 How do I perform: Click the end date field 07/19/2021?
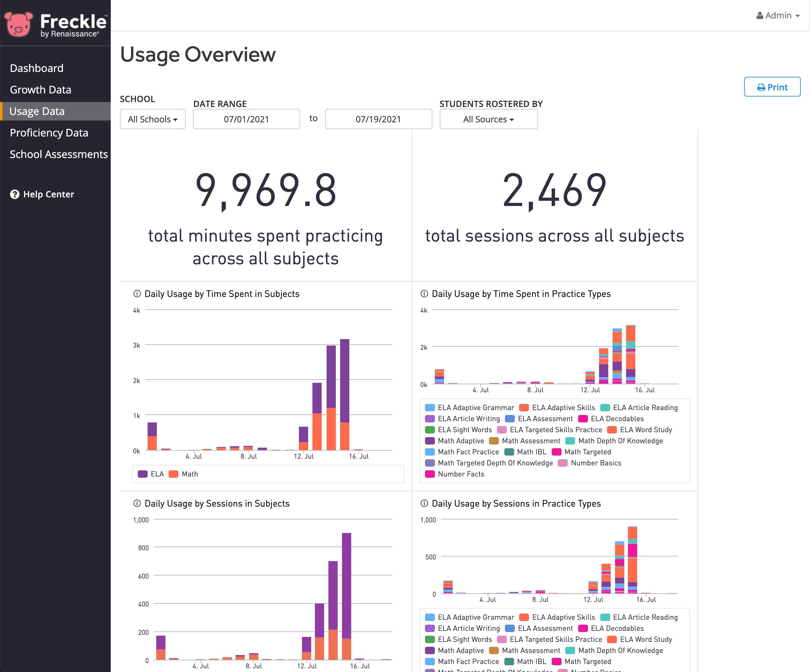[x=378, y=119]
